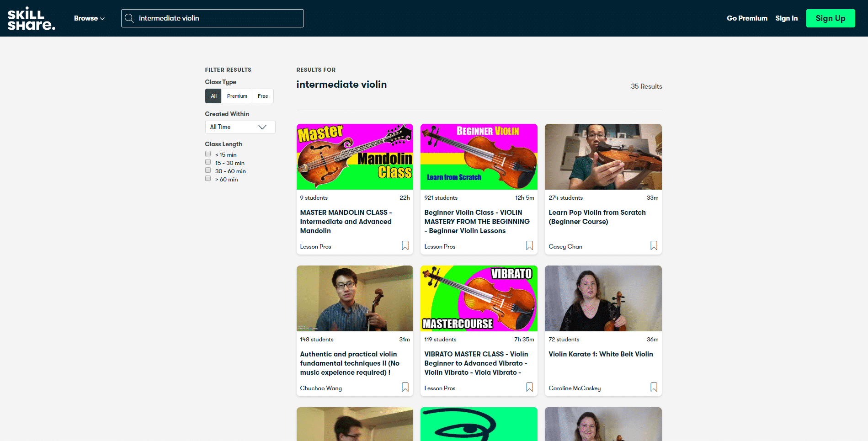The height and width of the screenshot is (441, 868).
Task: Expand the Created Within All Time dropdown
Action: 240,127
